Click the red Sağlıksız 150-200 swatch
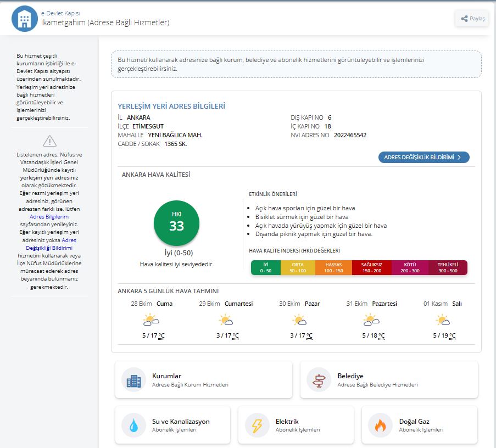Screen dimensions: 496x448 click(x=371, y=267)
